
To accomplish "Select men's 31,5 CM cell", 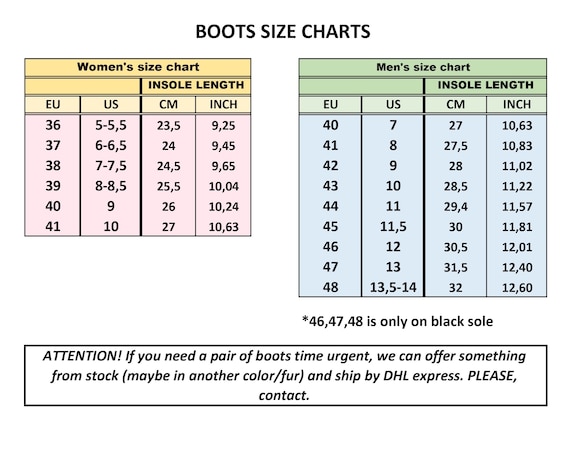I will click(455, 268).
